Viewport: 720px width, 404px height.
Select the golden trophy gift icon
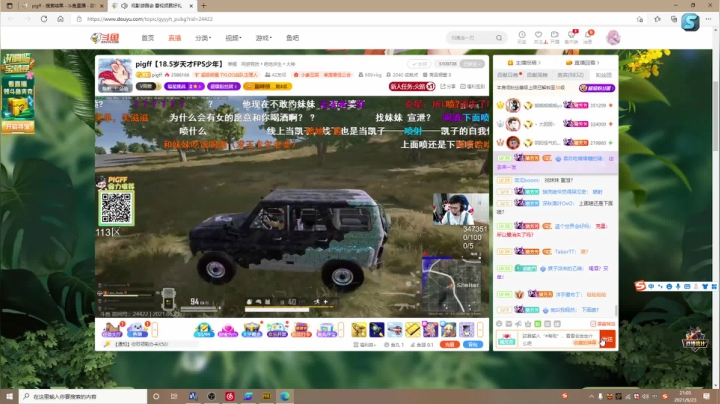coord(359,330)
